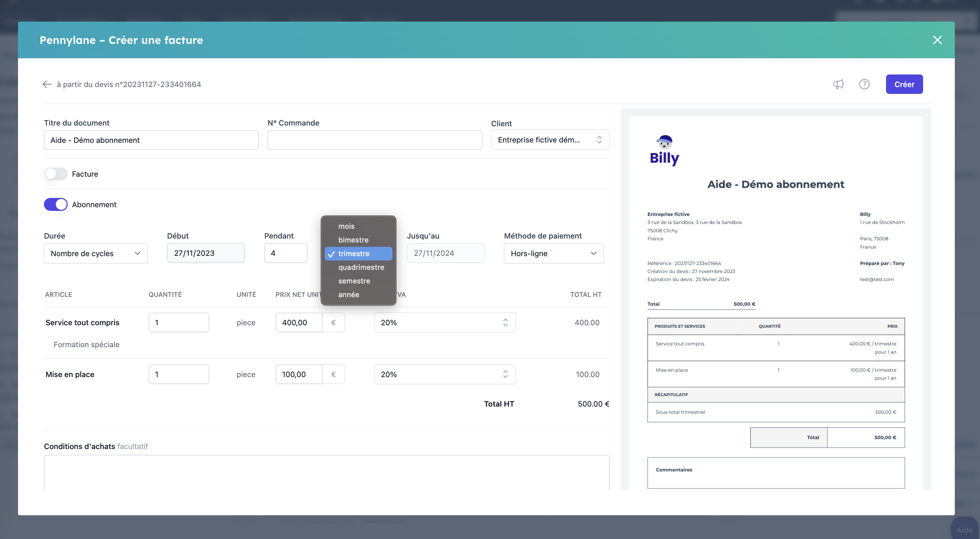Viewport: 980px width, 539px height.
Task: Open the help question mark icon
Action: point(864,84)
